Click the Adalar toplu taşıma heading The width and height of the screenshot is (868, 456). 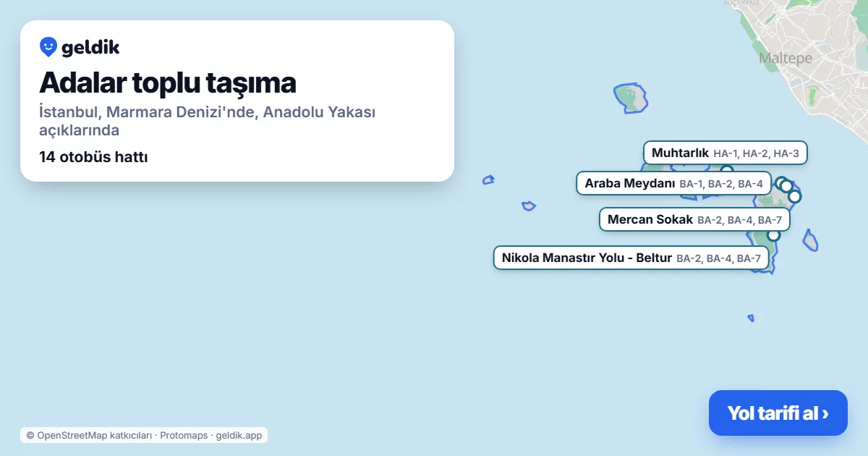pyautogui.click(x=168, y=83)
